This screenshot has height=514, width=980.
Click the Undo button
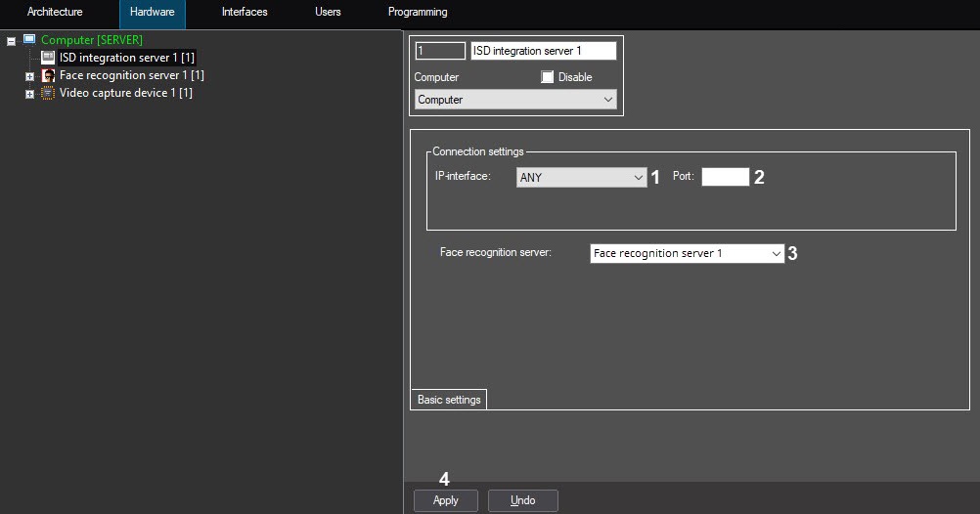tap(523, 500)
